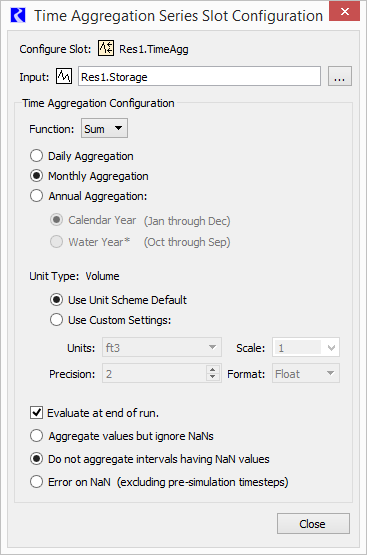Click the Time Aggregation slot icon beside Res1.TimeAgg
Image resolution: width=367 pixels, height=555 pixels.
pyautogui.click(x=106, y=48)
